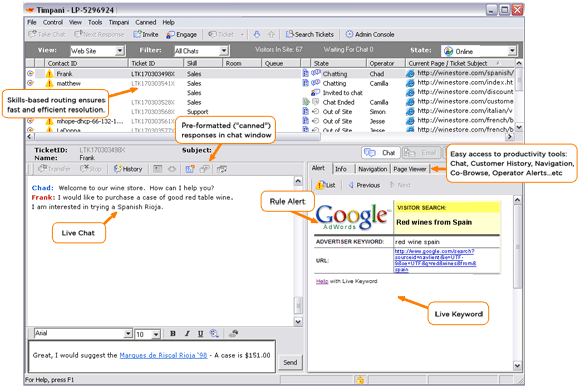Open the File menu
This screenshot has height=387, width=580.
click(x=32, y=22)
